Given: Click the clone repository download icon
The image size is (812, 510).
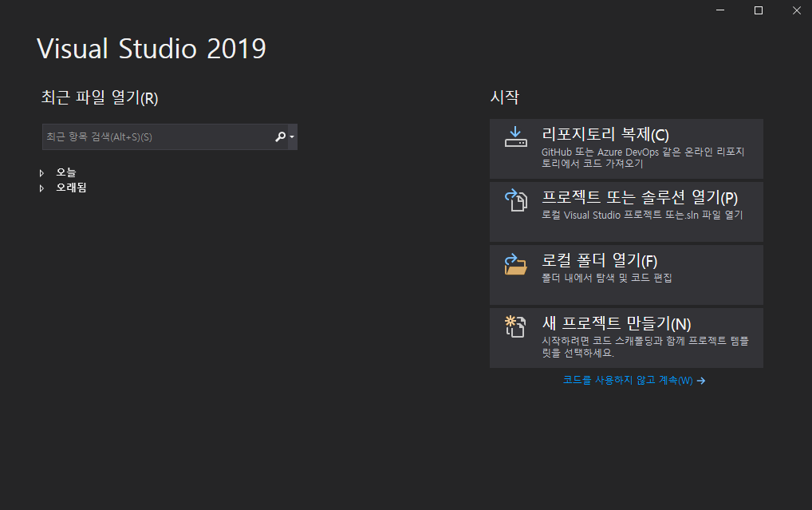Looking at the screenshot, I should tap(516, 136).
